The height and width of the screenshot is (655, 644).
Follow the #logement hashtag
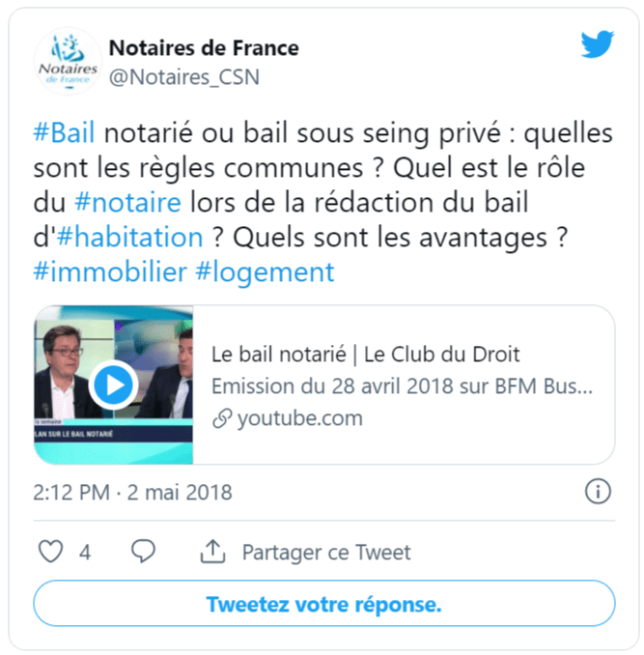point(265,273)
